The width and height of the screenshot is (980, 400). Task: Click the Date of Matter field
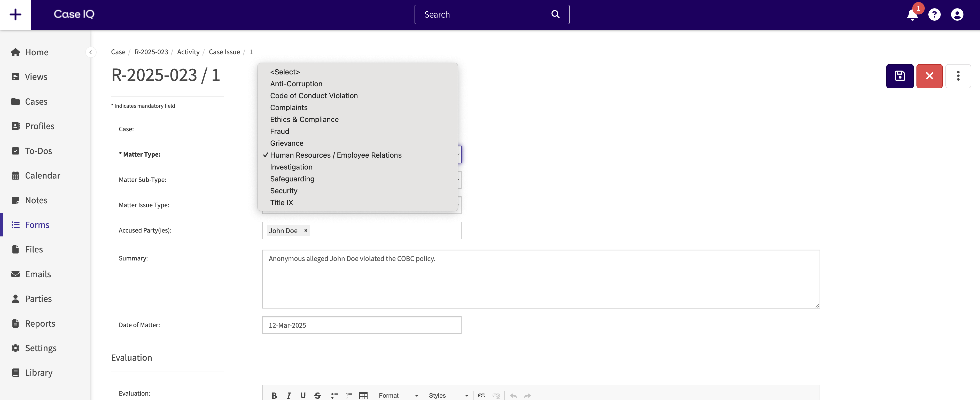(361, 325)
